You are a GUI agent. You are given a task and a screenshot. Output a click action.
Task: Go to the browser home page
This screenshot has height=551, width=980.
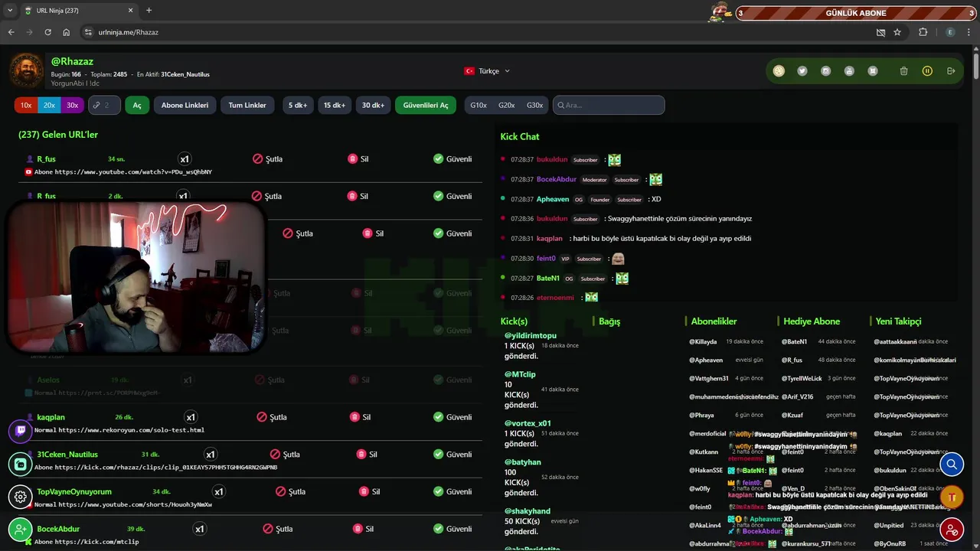[x=67, y=32]
